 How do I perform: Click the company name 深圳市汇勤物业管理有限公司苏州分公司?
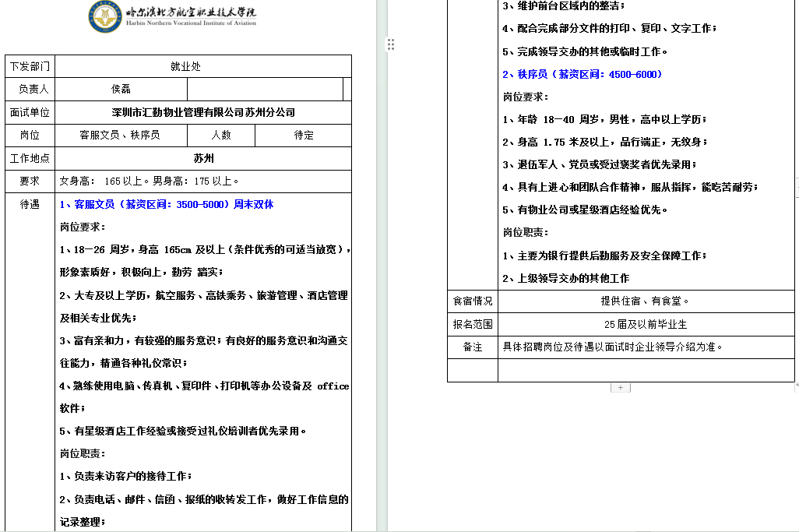click(203, 113)
